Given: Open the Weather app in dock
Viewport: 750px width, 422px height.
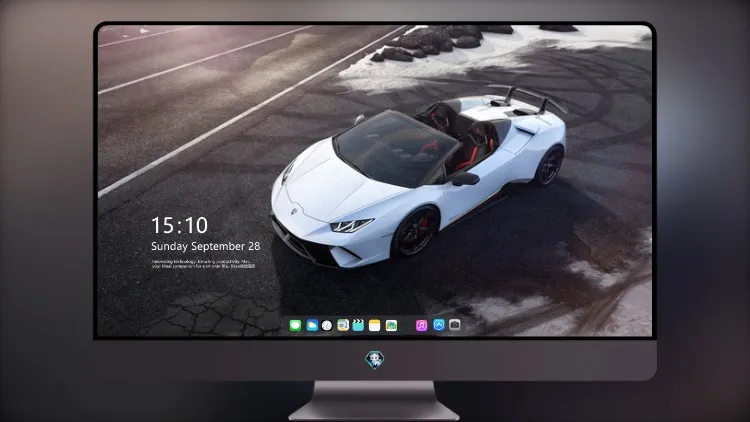Looking at the screenshot, I should click(312, 326).
